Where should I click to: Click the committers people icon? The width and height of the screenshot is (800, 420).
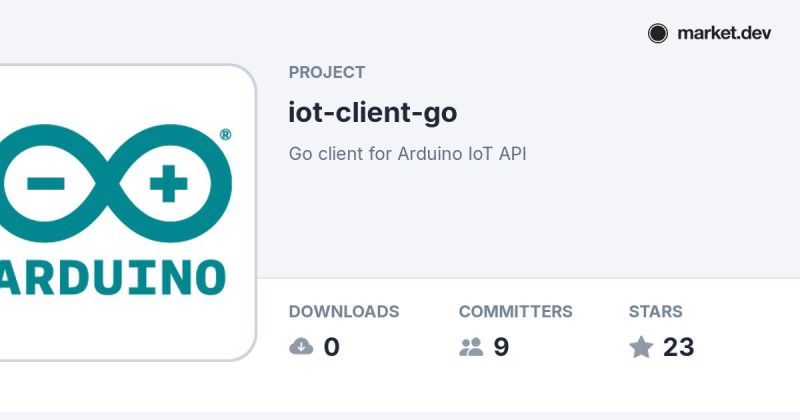coord(471,347)
